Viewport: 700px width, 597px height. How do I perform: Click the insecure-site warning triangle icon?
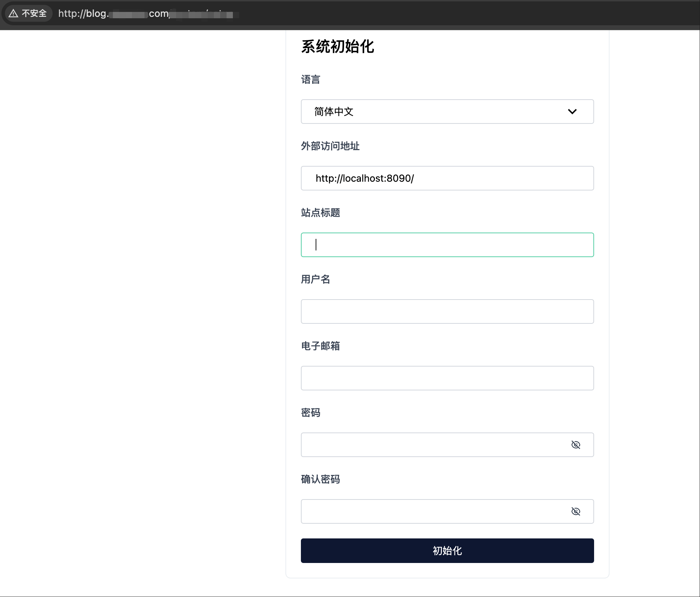pos(13,14)
